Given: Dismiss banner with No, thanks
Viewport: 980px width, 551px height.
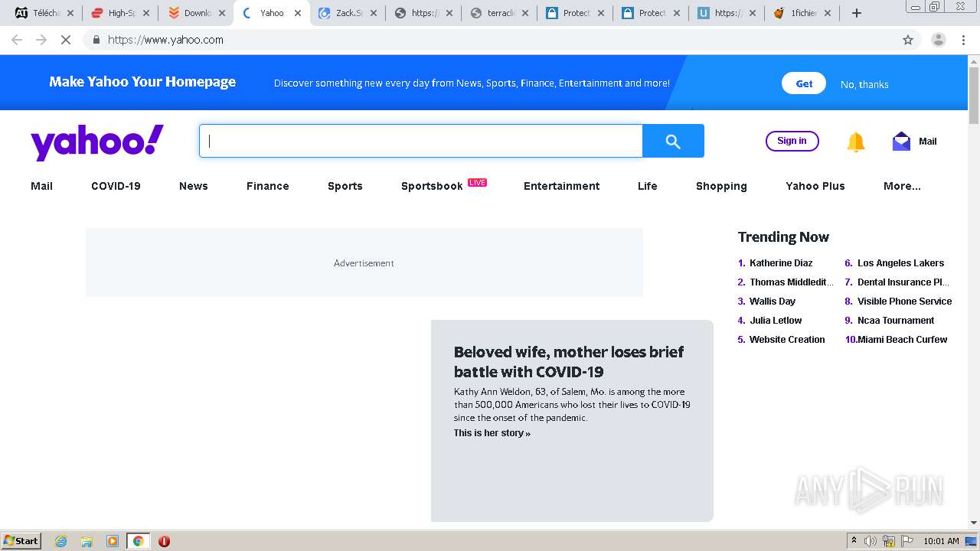Looking at the screenshot, I should [x=864, y=84].
